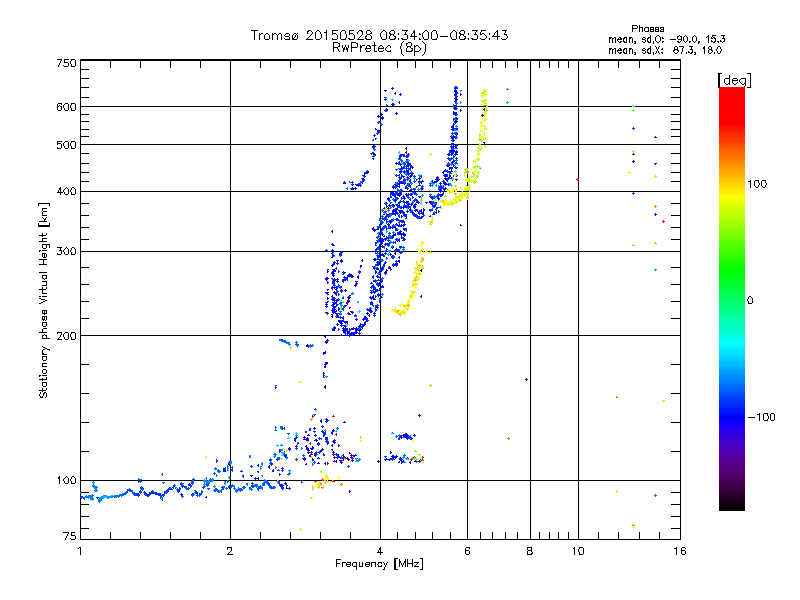This screenshot has height=600, width=800.
Task: Click the x-axis tick label '2'
Action: (230, 551)
